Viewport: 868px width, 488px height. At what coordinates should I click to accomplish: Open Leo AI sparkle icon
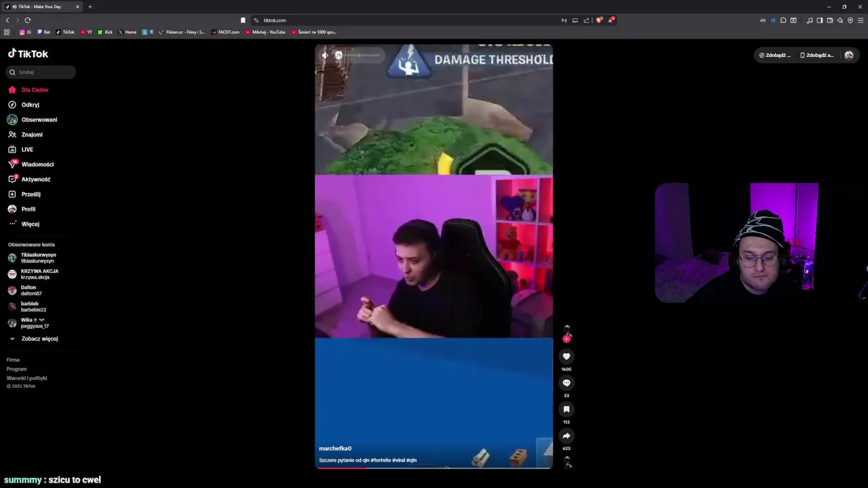pyautogui.click(x=840, y=20)
